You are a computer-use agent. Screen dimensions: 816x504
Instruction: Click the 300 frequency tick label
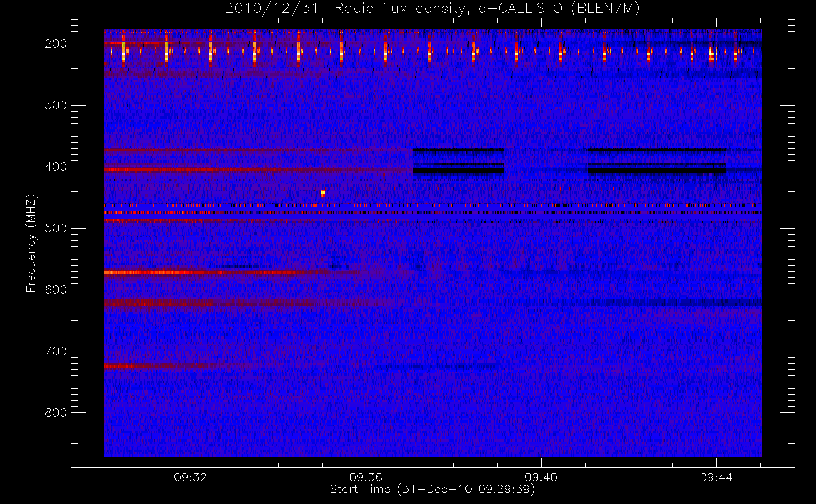click(55, 106)
